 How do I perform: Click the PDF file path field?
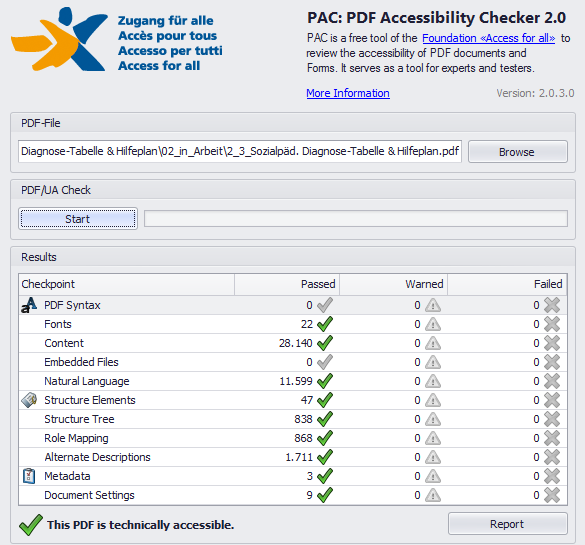tap(240, 151)
